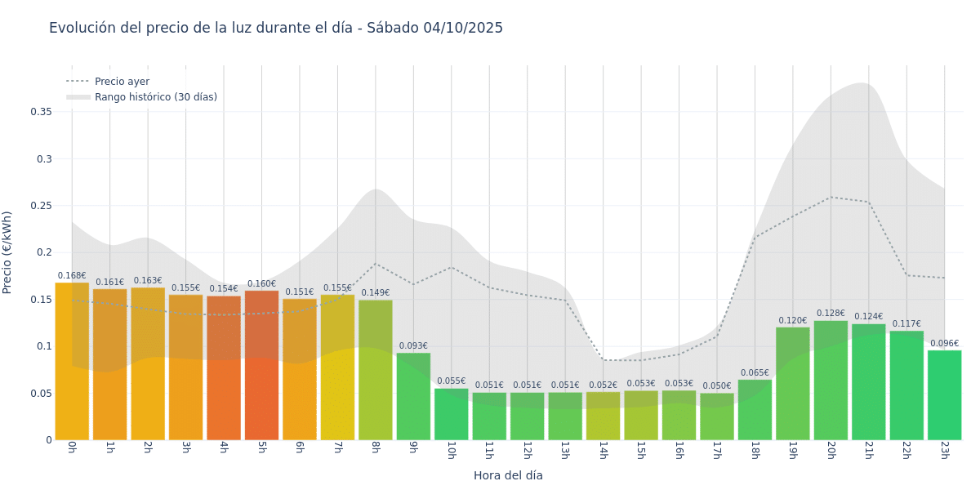This screenshot has height=490, width=980.
Task: Toggle the "Precio ayer" legend entry
Action: (122, 82)
